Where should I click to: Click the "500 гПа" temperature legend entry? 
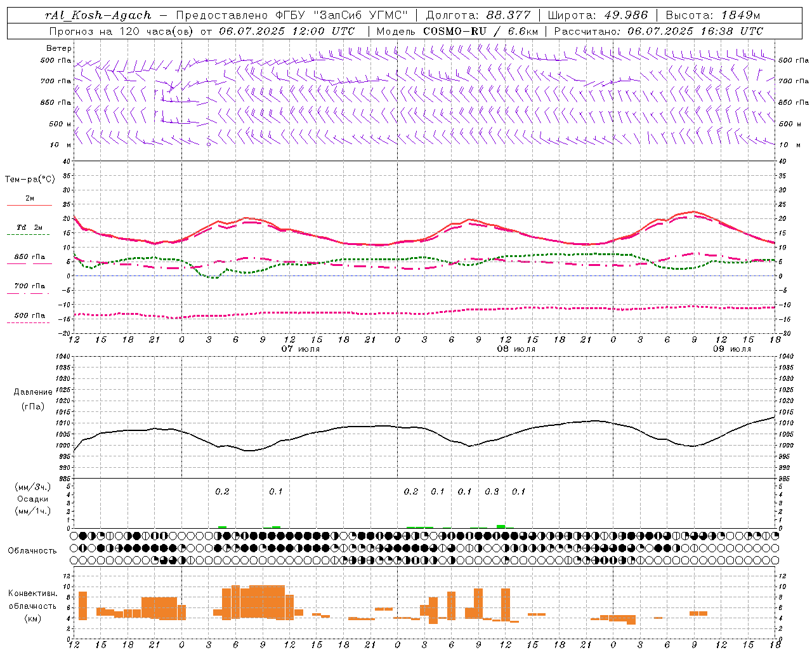pyautogui.click(x=30, y=315)
